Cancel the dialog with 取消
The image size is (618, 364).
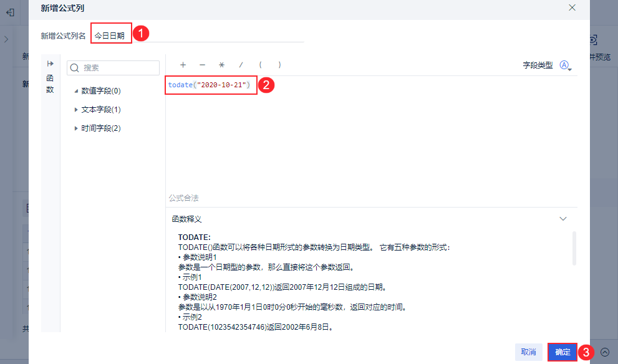click(x=529, y=352)
